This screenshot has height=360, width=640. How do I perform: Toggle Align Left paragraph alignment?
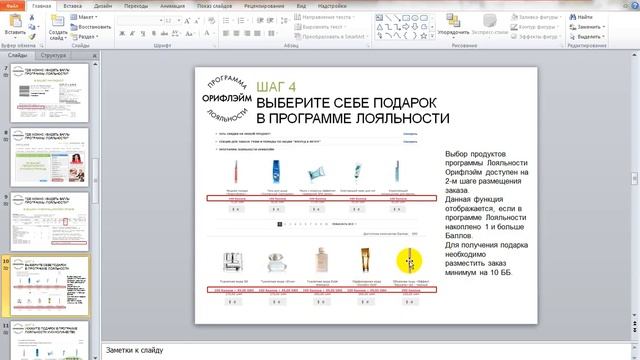(226, 33)
